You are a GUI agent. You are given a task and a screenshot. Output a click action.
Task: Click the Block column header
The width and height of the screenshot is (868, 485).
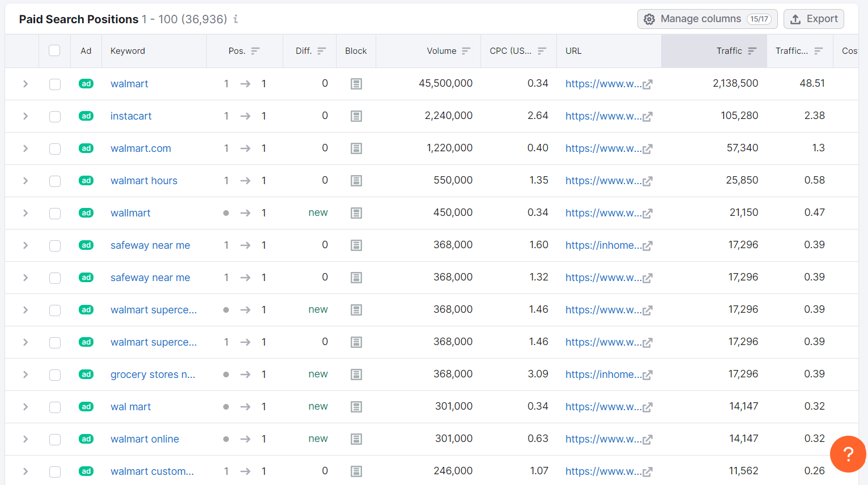[356, 51]
